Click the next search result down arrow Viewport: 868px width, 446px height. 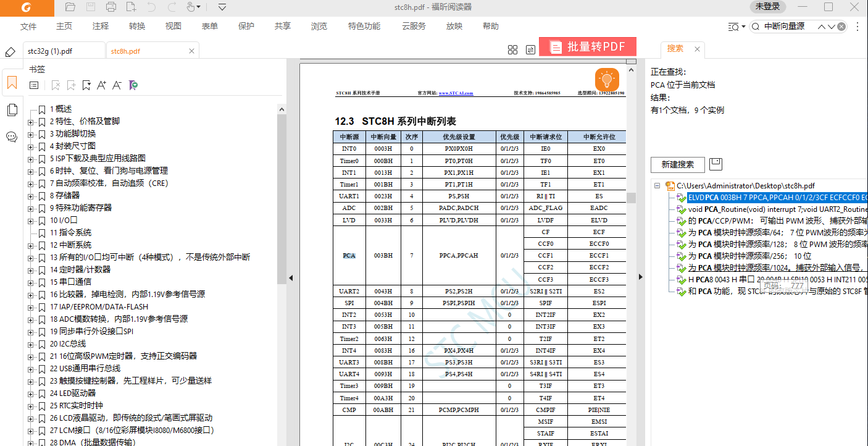tap(832, 27)
